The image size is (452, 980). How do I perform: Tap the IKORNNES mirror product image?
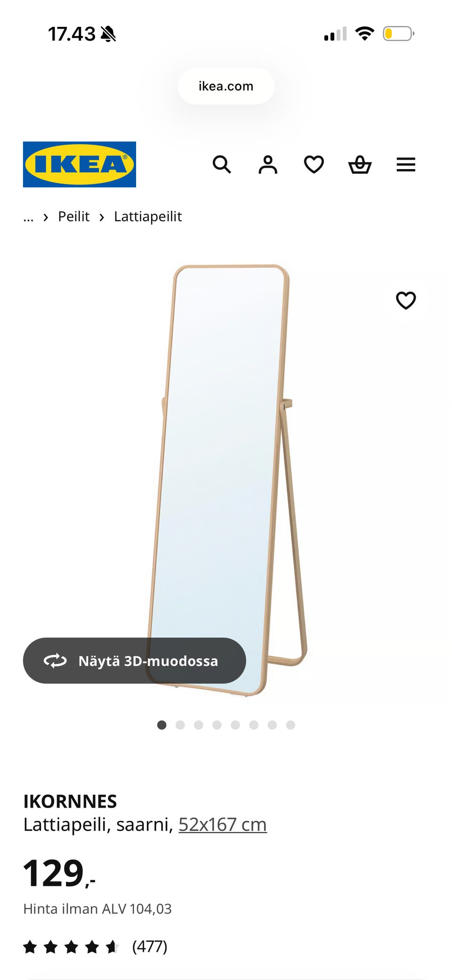(227, 480)
